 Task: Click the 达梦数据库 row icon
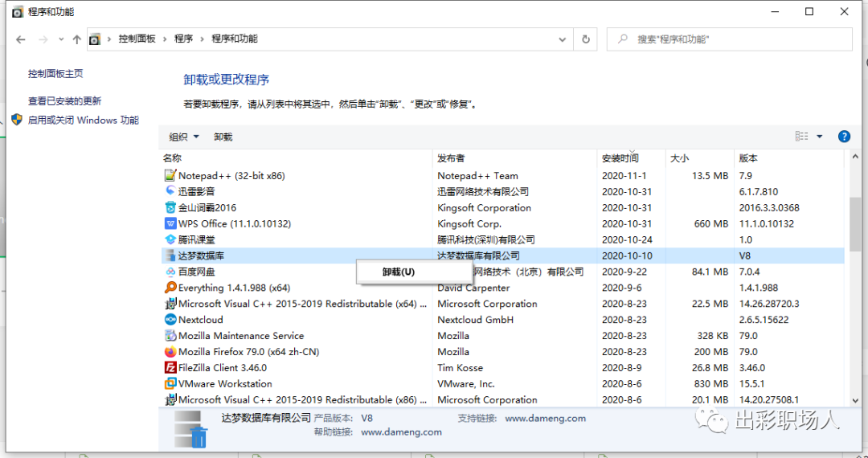tap(170, 256)
